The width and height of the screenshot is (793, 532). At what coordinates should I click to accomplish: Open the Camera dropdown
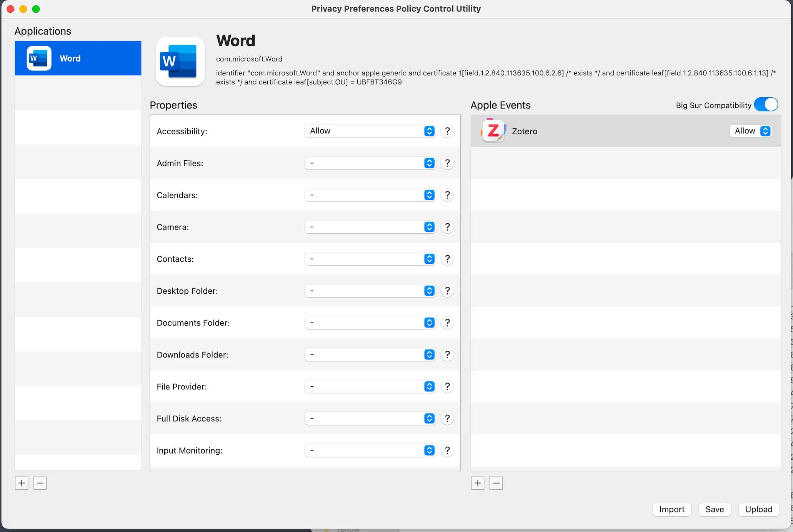[x=370, y=227]
